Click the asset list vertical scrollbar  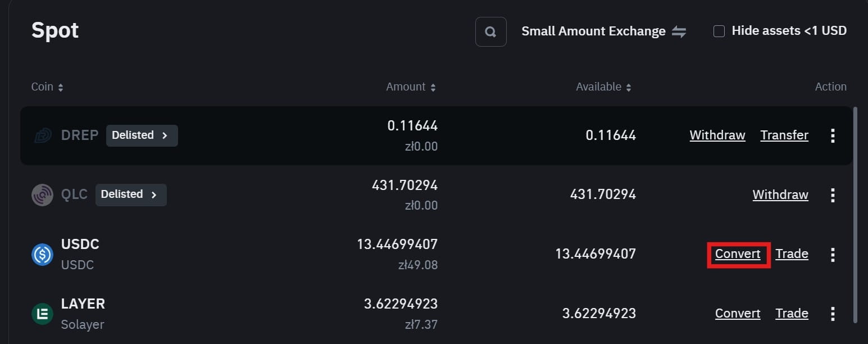(x=856, y=215)
